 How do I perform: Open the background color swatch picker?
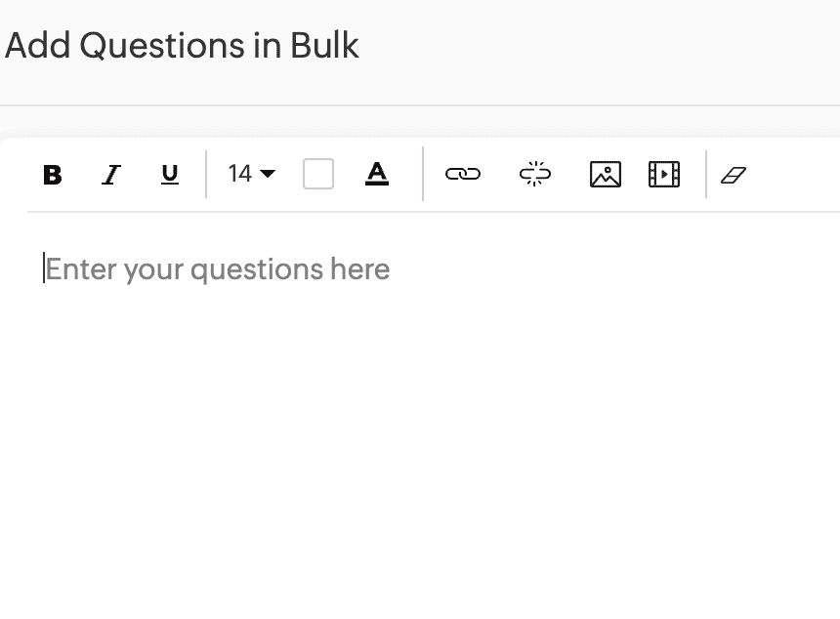click(x=318, y=175)
